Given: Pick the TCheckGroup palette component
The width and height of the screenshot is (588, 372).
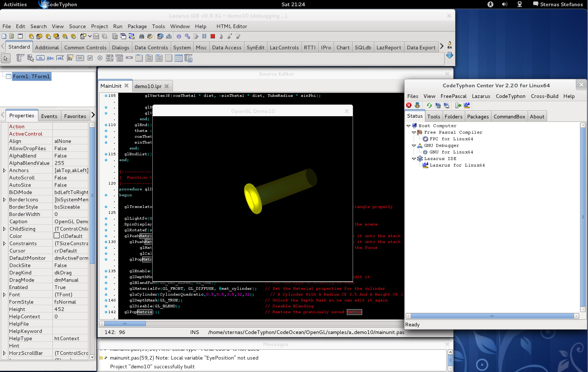Looking at the screenshot, I should click(159, 58).
